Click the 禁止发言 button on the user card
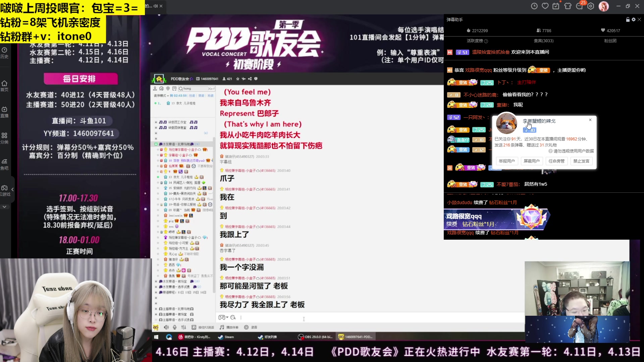The width and height of the screenshot is (644, 362). 582,161
